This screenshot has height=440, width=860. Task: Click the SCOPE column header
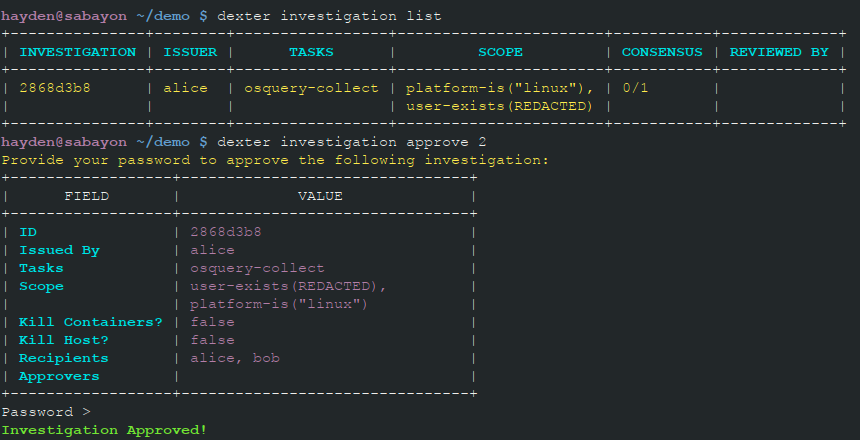click(x=500, y=52)
